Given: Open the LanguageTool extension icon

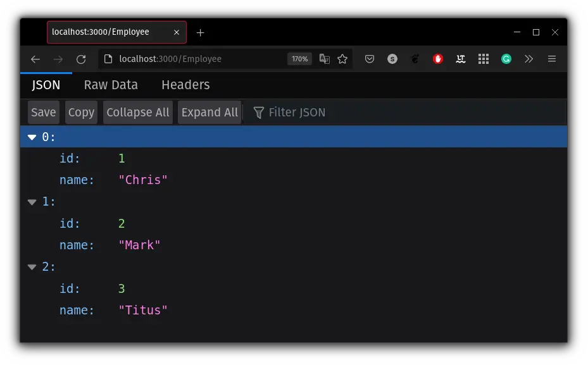Looking at the screenshot, I should pyautogui.click(x=461, y=59).
